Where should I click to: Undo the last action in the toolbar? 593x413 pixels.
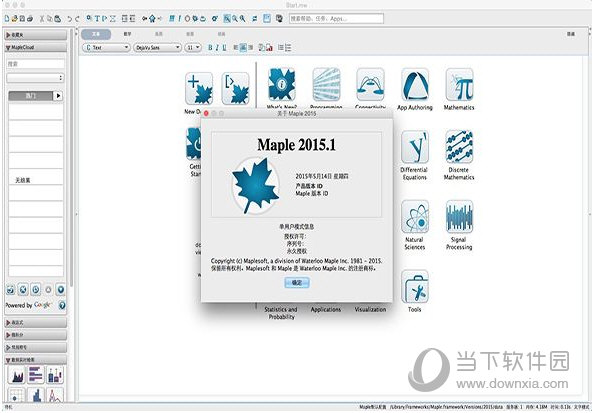coord(70,18)
